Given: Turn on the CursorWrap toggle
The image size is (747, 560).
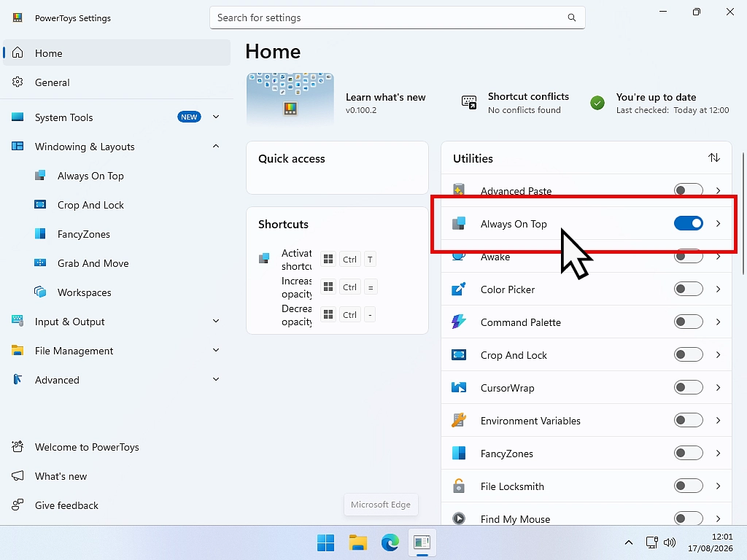Looking at the screenshot, I should [689, 388].
